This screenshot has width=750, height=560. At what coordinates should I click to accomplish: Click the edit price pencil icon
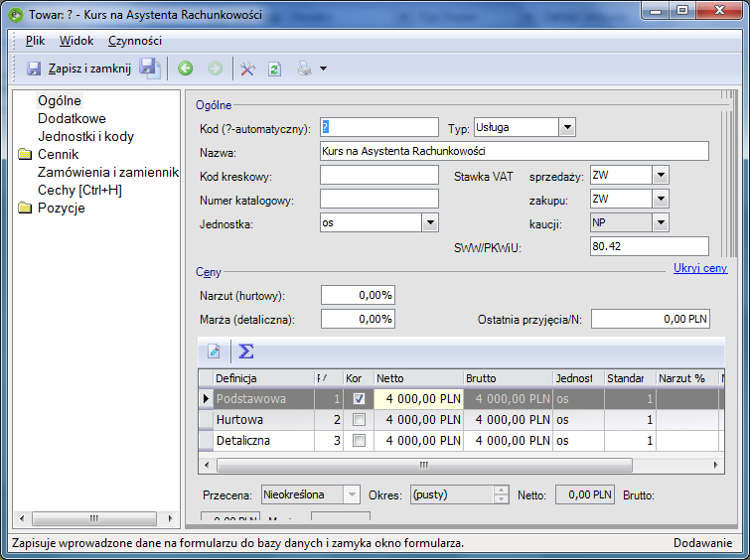coord(214,351)
